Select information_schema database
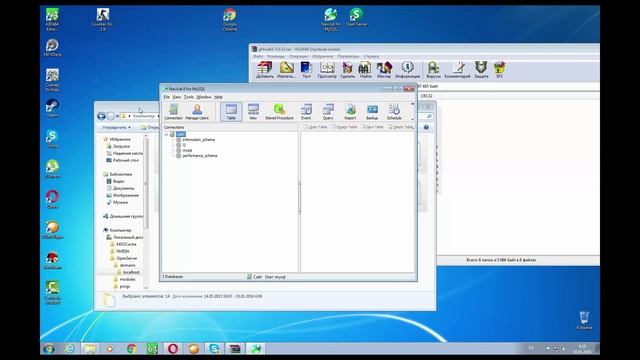640x360 pixels. [x=198, y=140]
